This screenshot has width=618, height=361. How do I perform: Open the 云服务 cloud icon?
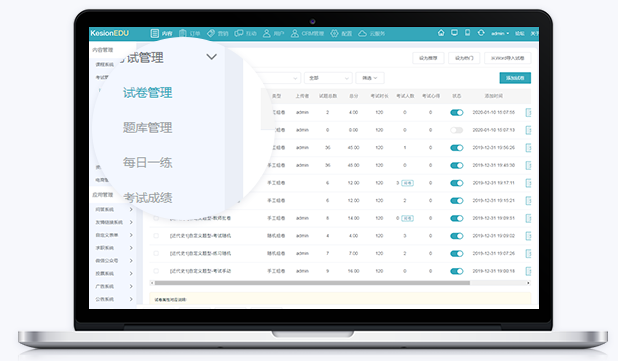tap(362, 33)
